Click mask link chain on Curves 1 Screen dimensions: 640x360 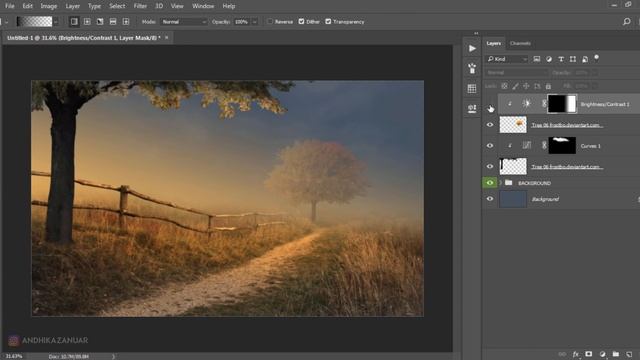544,145
